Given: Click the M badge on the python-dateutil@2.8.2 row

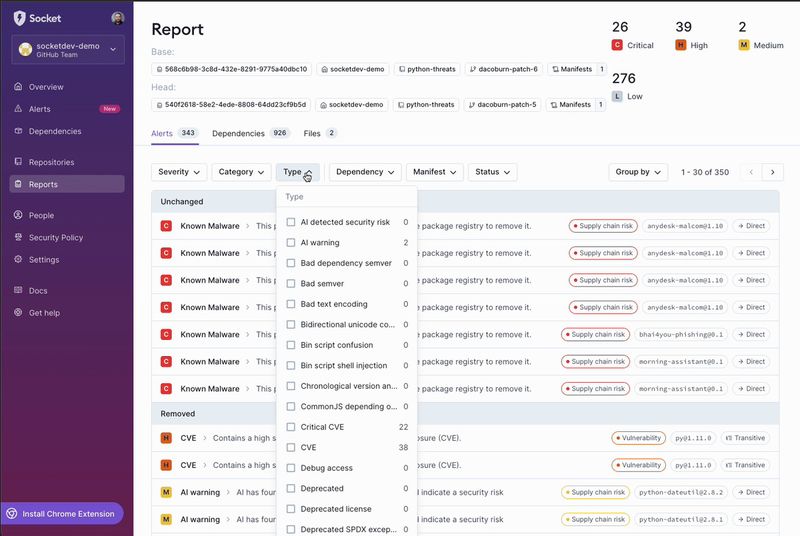Looking at the screenshot, I should [x=166, y=492].
